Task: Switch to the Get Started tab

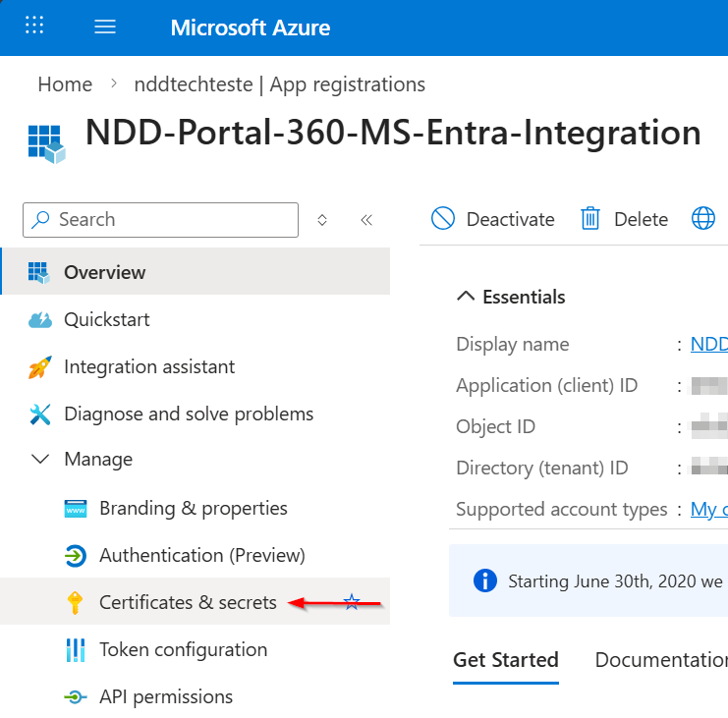Action: coord(505,659)
